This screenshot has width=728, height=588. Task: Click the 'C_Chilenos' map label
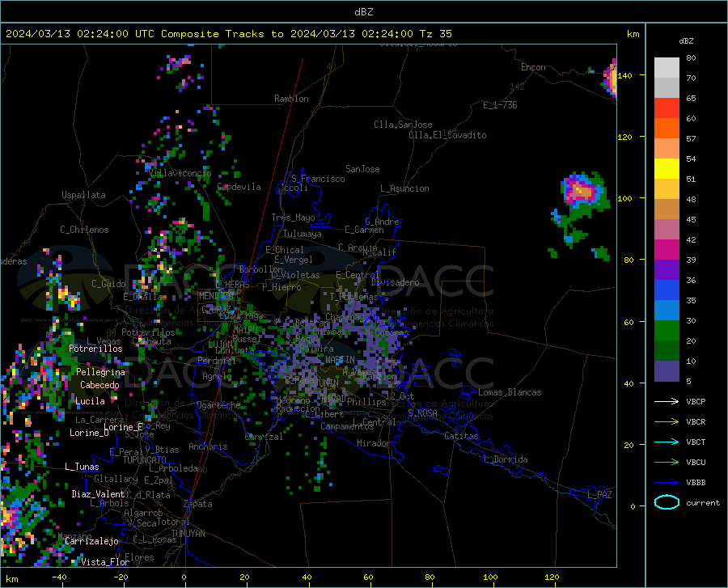(x=84, y=230)
